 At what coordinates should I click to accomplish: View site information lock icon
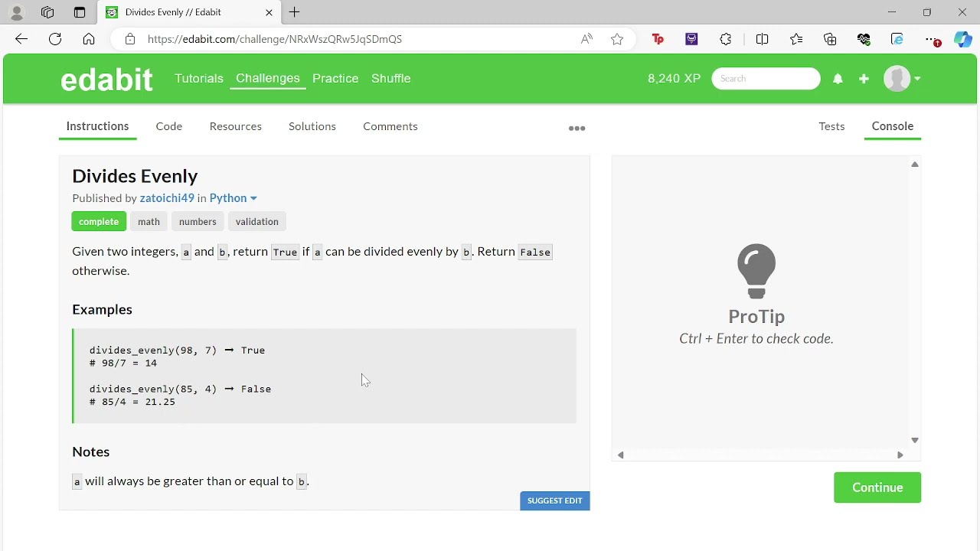point(130,39)
